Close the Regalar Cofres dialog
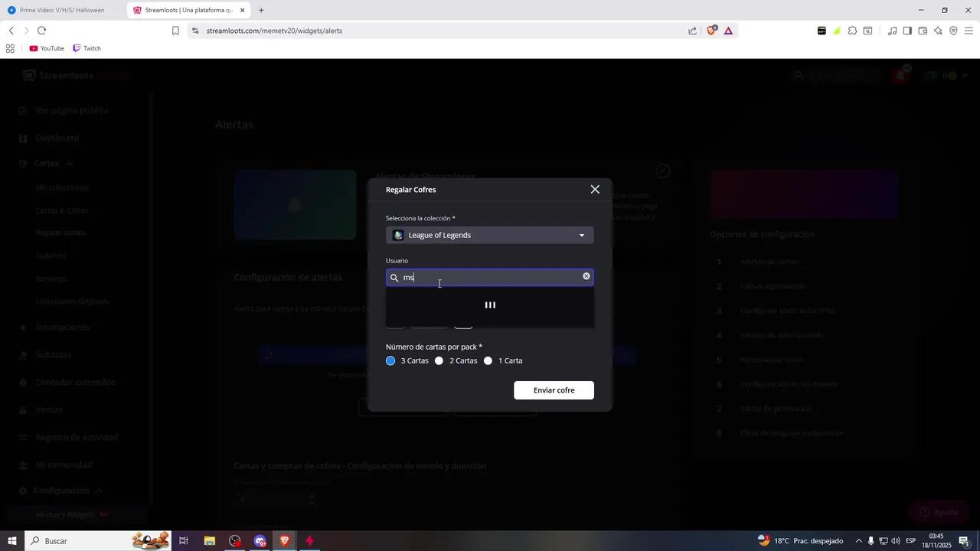The image size is (980, 551). [595, 189]
